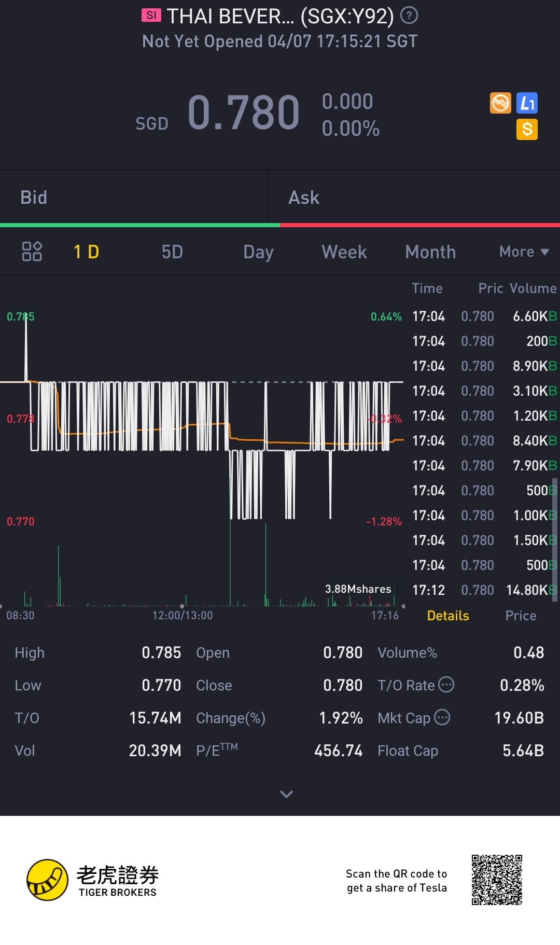The height and width of the screenshot is (945, 560).
Task: Tap the trade row with volume 8.40K
Action: [484, 441]
